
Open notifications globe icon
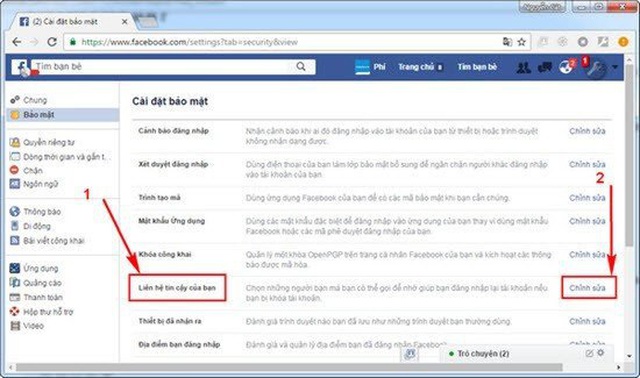pos(566,67)
